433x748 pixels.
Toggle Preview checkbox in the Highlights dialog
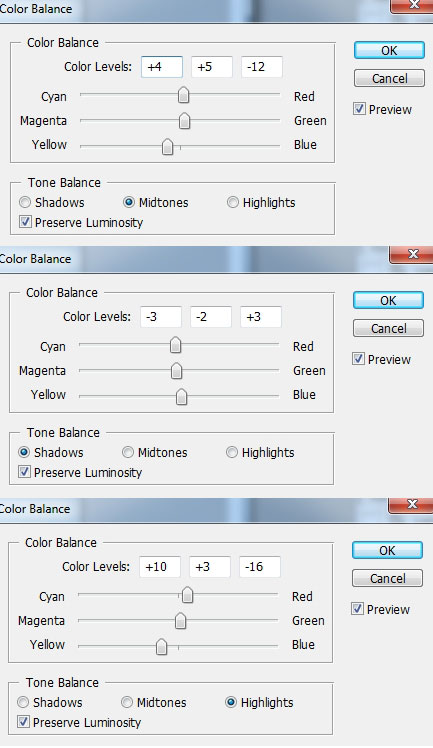click(x=357, y=609)
